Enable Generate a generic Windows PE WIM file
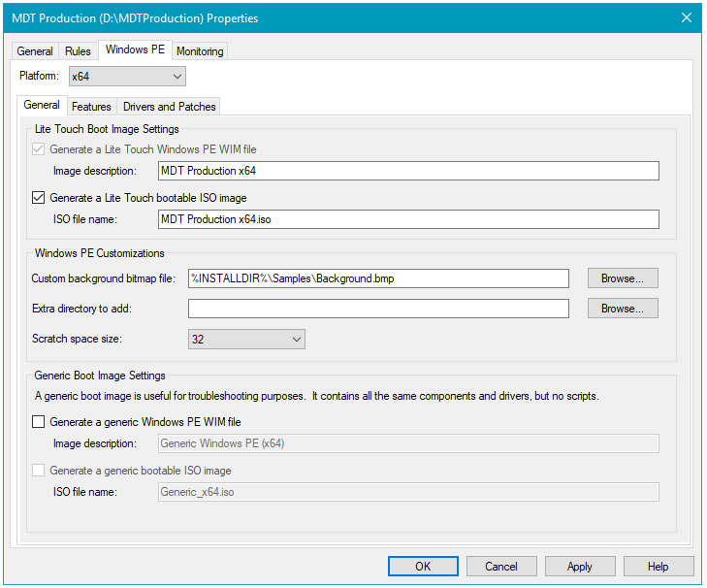The width and height of the screenshot is (707, 588). click(39, 422)
